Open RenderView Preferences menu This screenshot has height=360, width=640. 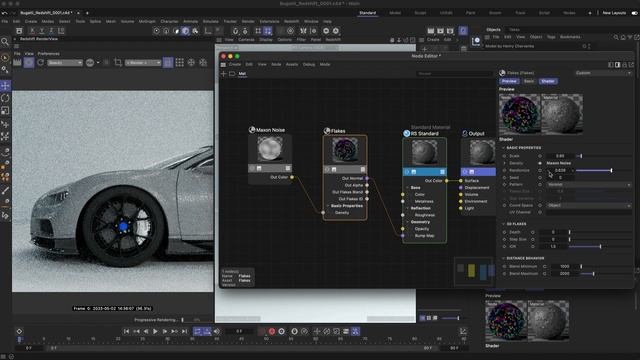click(x=49, y=53)
